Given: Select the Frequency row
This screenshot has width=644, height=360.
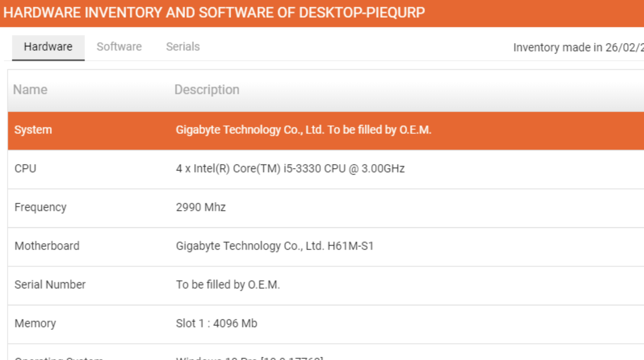Looking at the screenshot, I should click(x=326, y=208).
